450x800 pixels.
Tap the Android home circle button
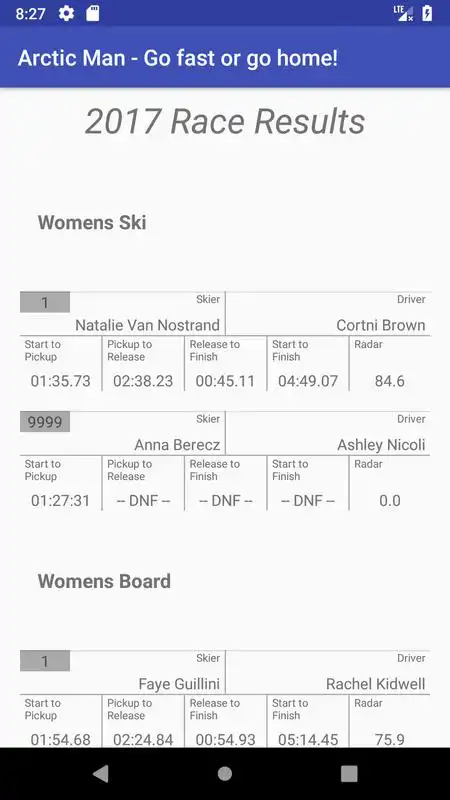coord(225,774)
